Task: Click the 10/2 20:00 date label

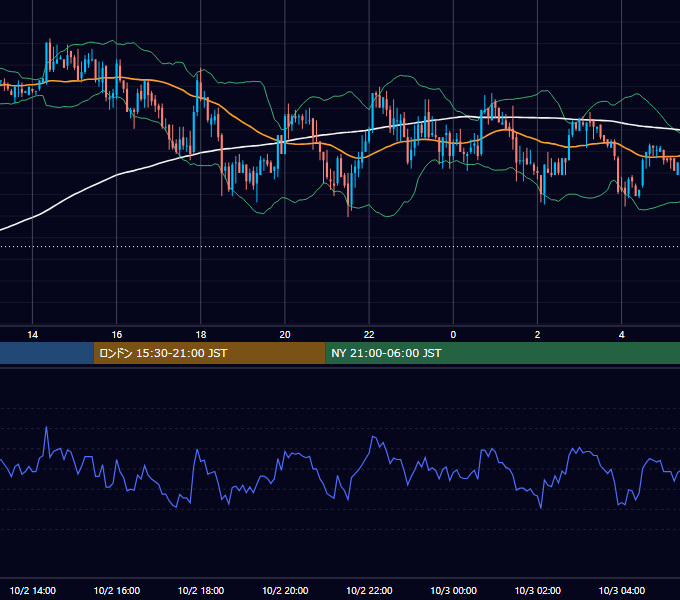Action: coord(285,590)
